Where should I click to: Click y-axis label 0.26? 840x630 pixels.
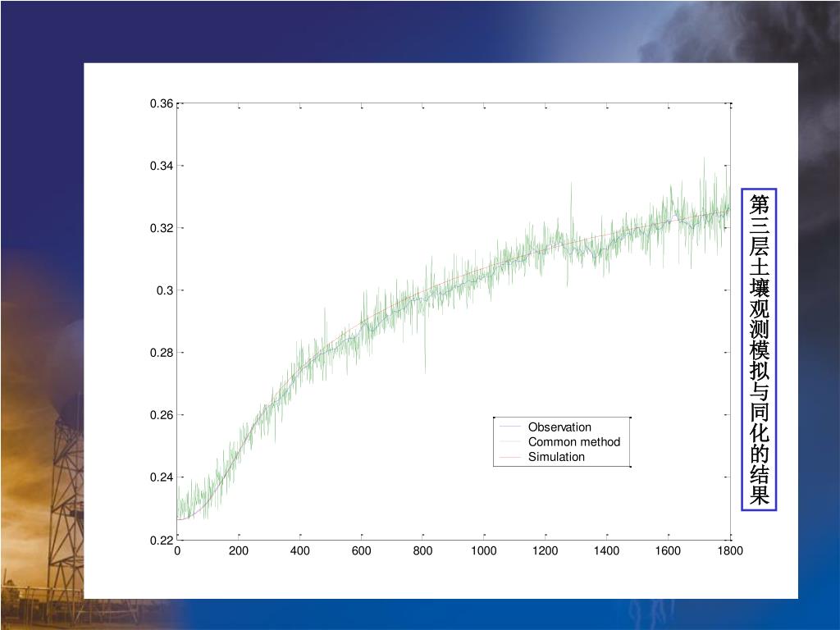(x=162, y=414)
